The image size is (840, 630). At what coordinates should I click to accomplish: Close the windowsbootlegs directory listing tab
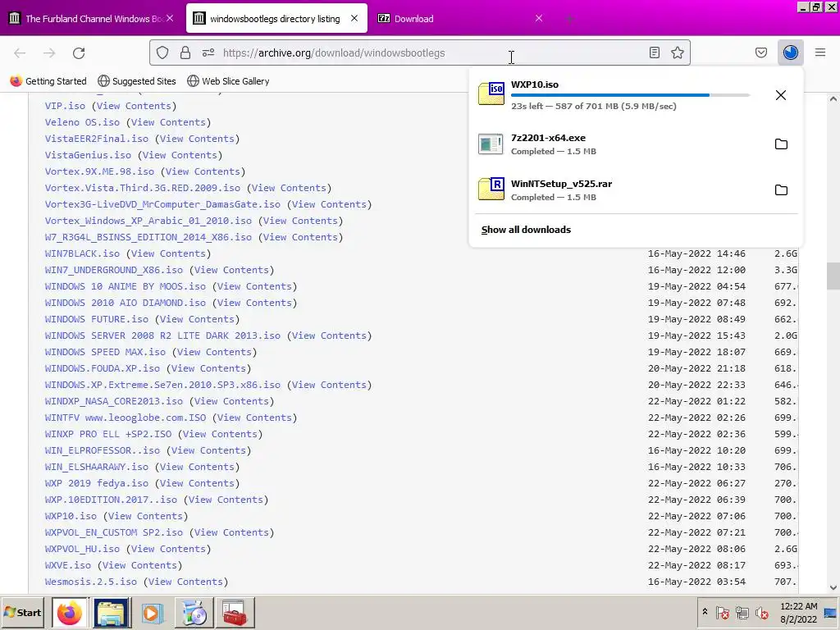pos(354,18)
